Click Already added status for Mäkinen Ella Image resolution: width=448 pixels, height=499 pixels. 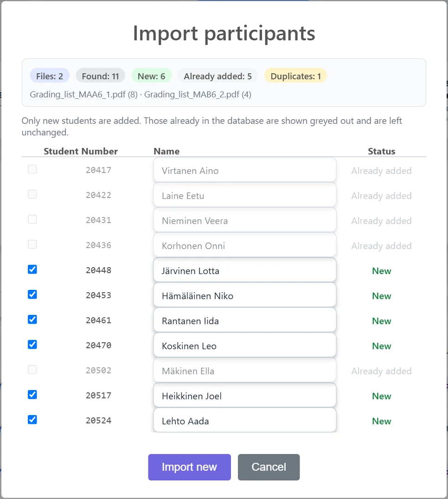point(382,371)
